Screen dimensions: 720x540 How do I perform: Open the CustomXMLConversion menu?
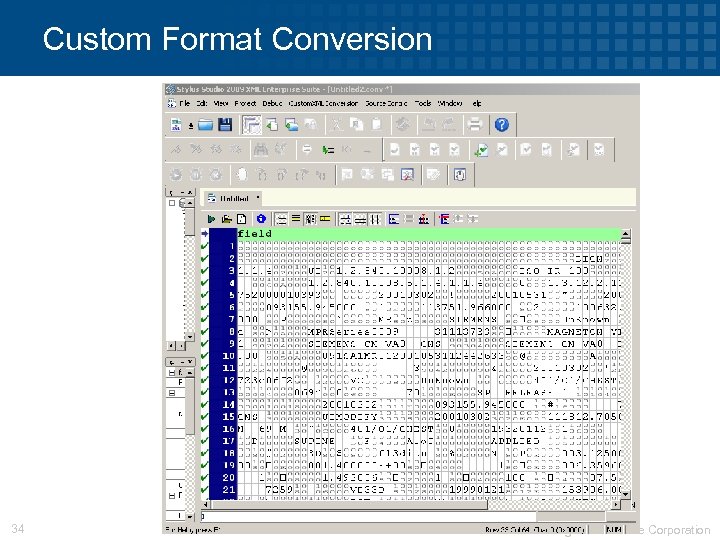coord(323,103)
